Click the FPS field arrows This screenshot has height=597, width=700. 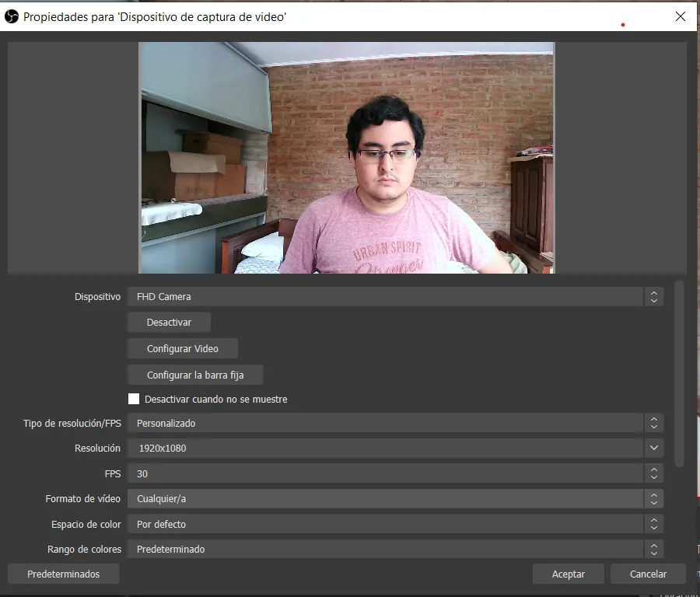654,473
